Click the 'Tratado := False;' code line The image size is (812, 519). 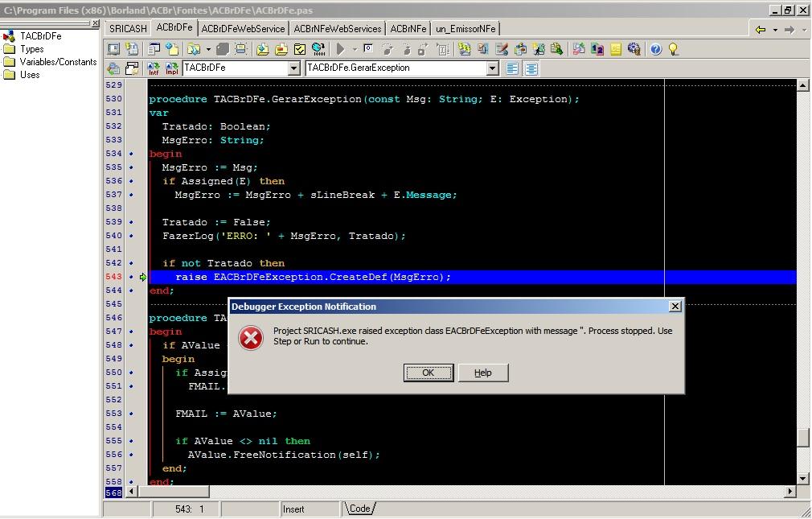point(216,222)
